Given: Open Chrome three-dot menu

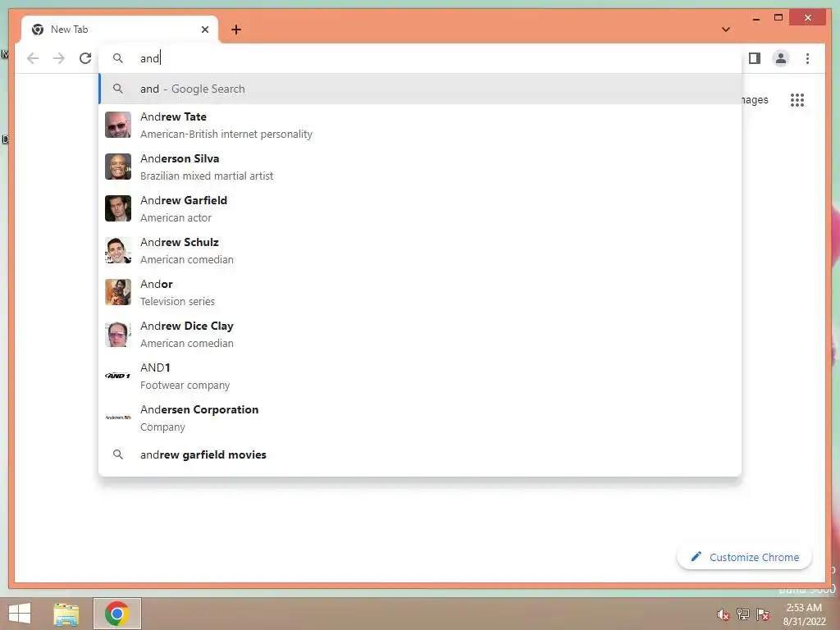Looking at the screenshot, I should pos(807,58).
